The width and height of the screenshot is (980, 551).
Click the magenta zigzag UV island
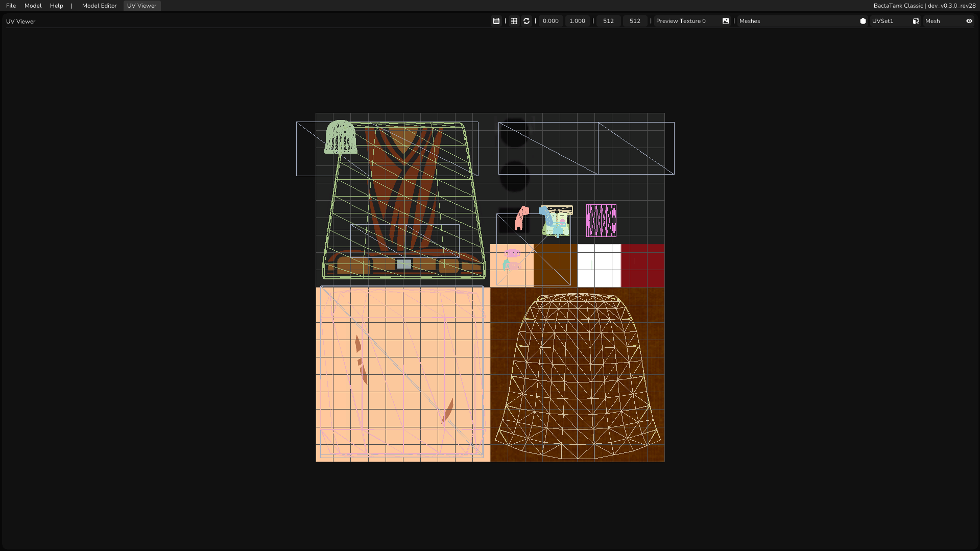click(x=601, y=221)
